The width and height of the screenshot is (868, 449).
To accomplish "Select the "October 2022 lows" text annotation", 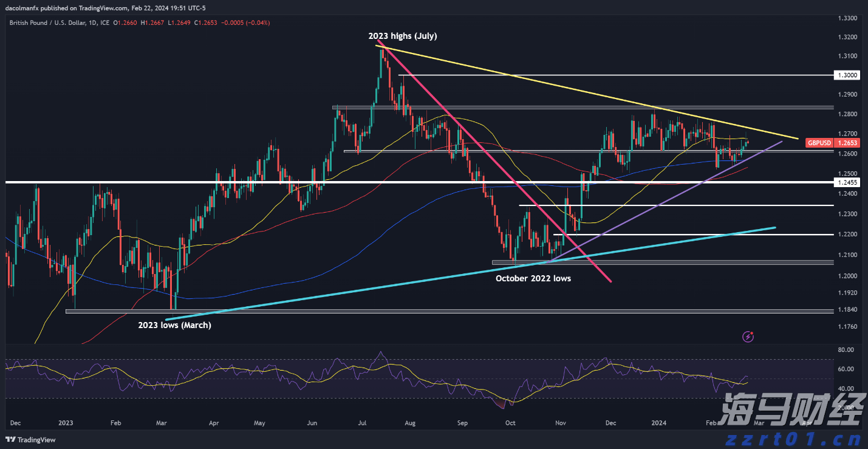I will tap(533, 278).
